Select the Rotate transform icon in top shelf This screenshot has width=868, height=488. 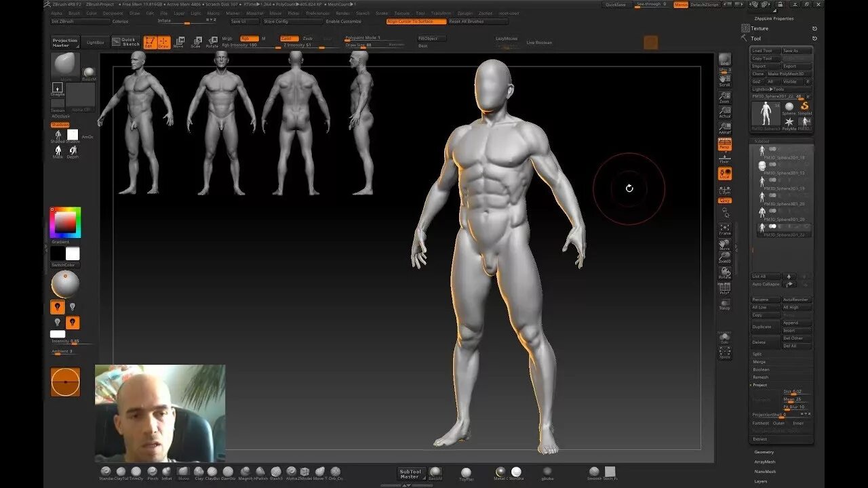click(212, 42)
